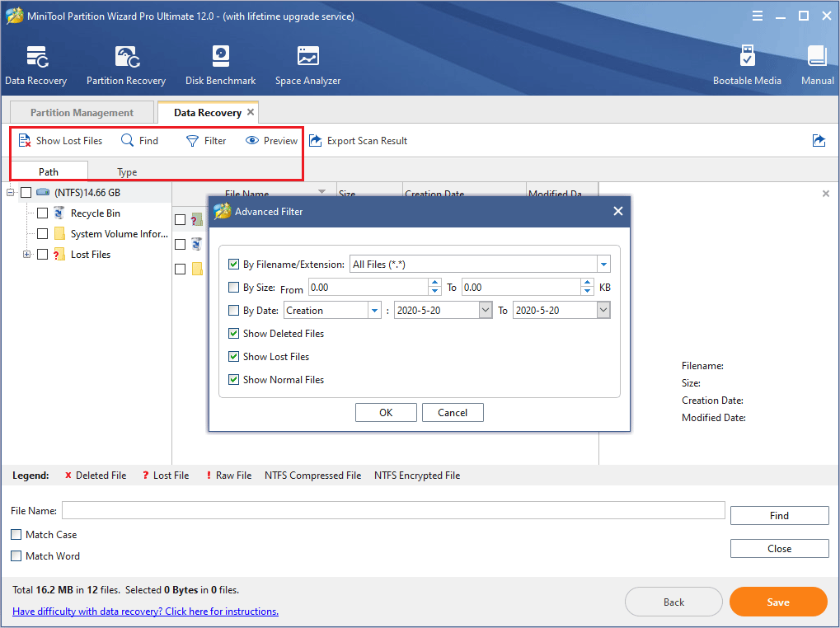Click Show Lost Files toolbar button
Viewport: 840px width, 628px height.
pyautogui.click(x=60, y=141)
